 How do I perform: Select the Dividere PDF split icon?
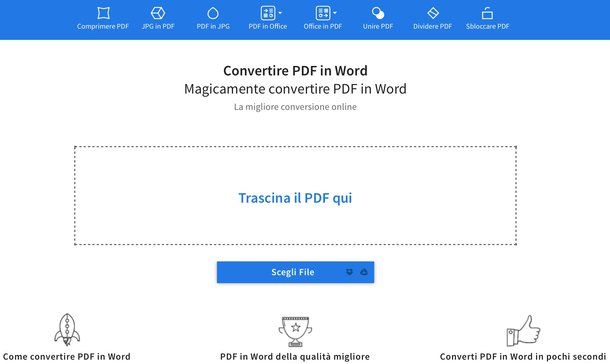pos(433,13)
